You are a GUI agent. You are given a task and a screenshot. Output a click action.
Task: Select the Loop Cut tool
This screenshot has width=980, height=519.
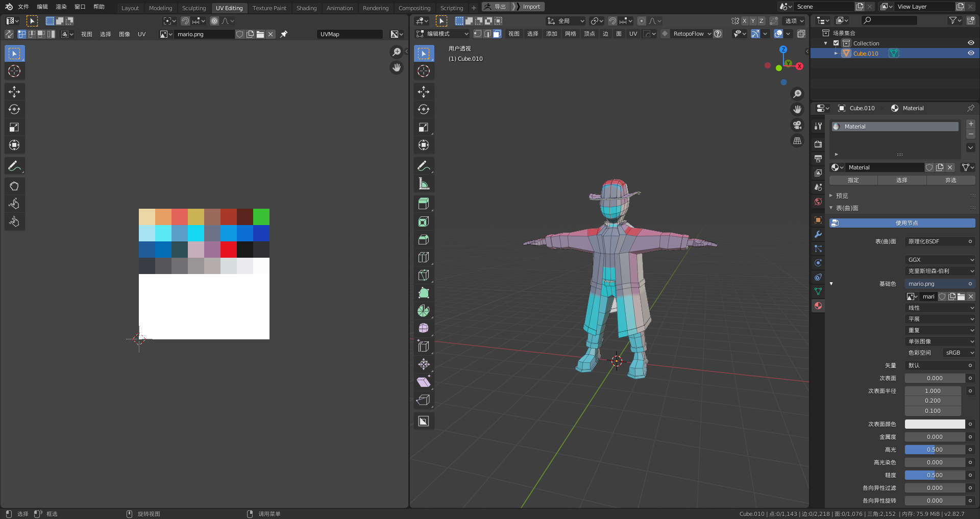click(x=424, y=257)
